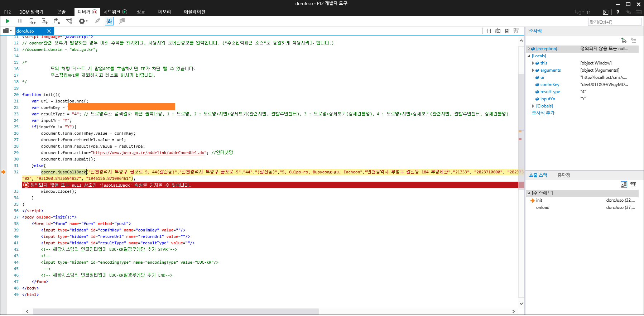Click the help question mark icon
This screenshot has height=316, width=644.
(618, 12)
